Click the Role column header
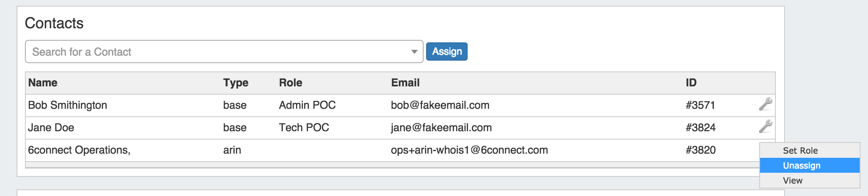 (290, 83)
